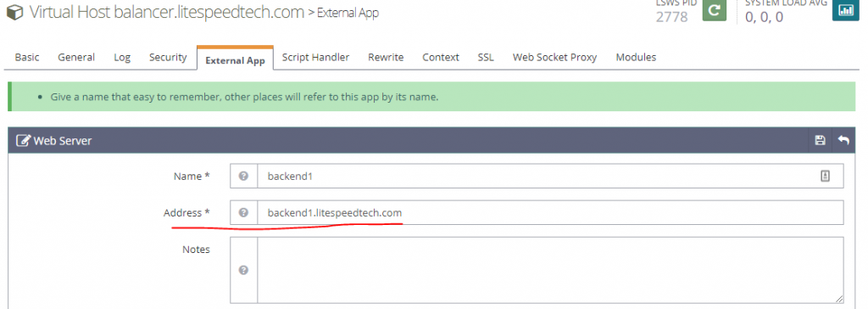Switch to the Modules tab
Screen dimensions: 868x309
click(636, 57)
